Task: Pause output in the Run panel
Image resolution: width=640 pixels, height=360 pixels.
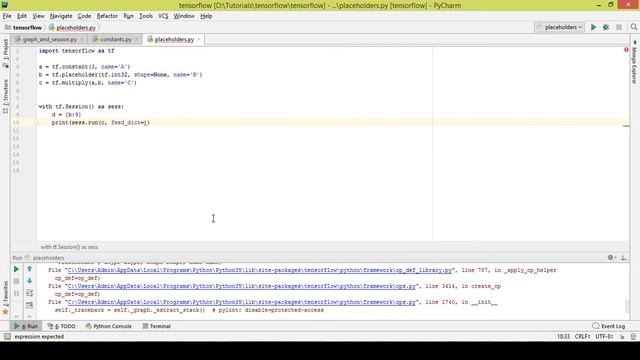Action: [16, 293]
